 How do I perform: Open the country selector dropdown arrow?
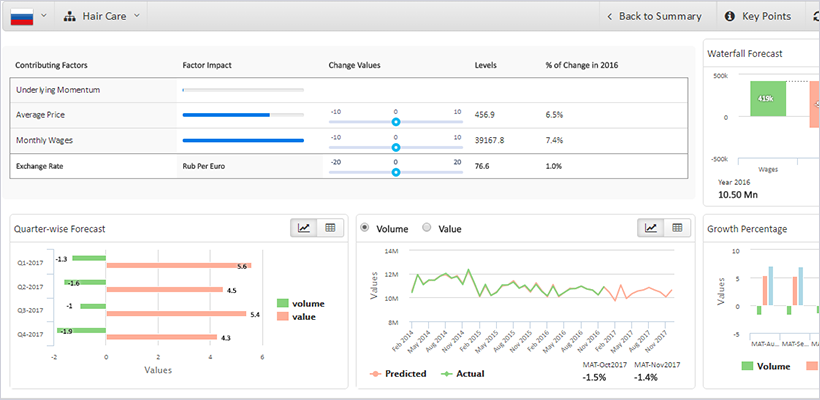point(43,16)
